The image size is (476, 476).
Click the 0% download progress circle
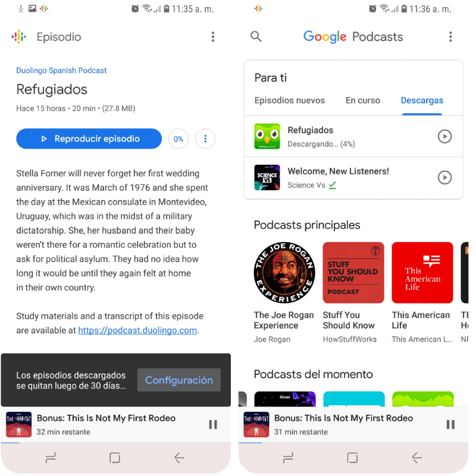pyautogui.click(x=178, y=139)
